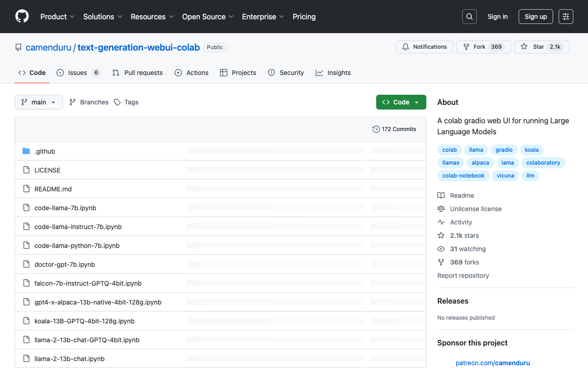Viewport: 588px width, 368px height.
Task: Click Sign in
Action: tap(498, 17)
